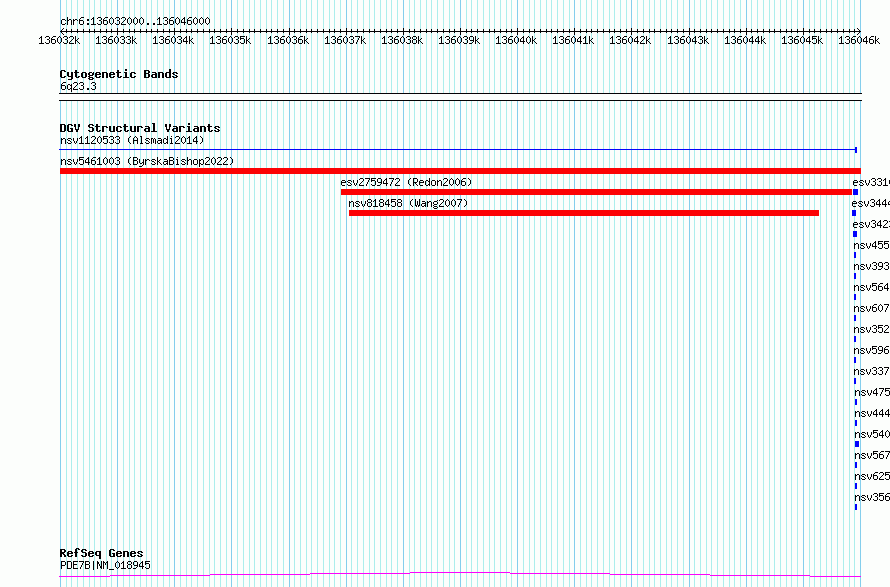Click ruler position 136043k
890x587 pixels.
click(x=688, y=40)
